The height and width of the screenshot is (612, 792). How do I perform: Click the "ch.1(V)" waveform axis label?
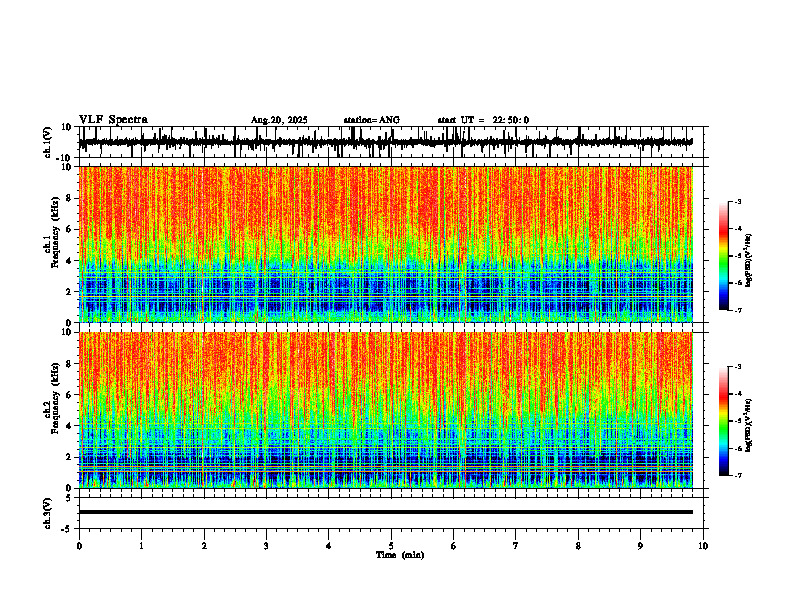[48, 142]
